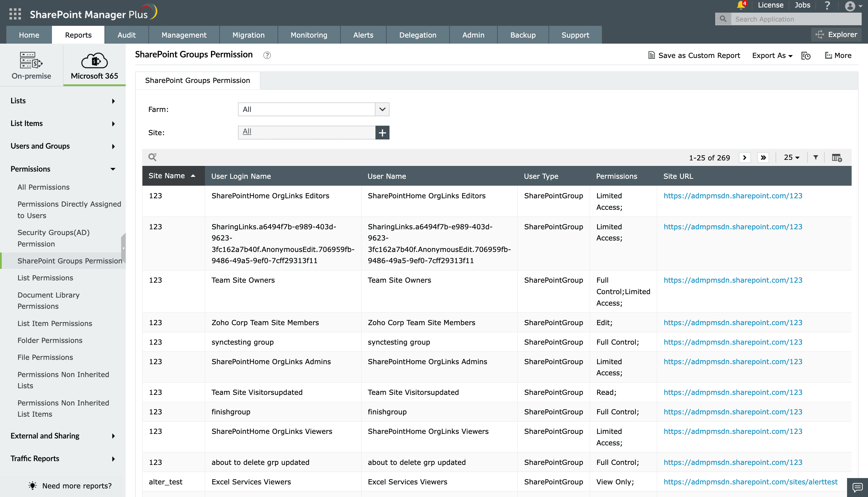Open the Alerts tab
The image size is (868, 497).
point(363,35)
